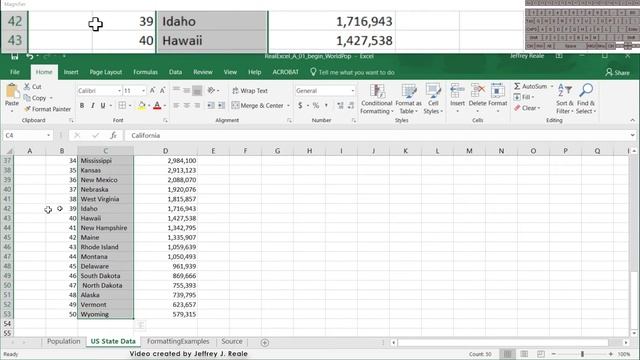Toggle Underline formatting

point(103,106)
